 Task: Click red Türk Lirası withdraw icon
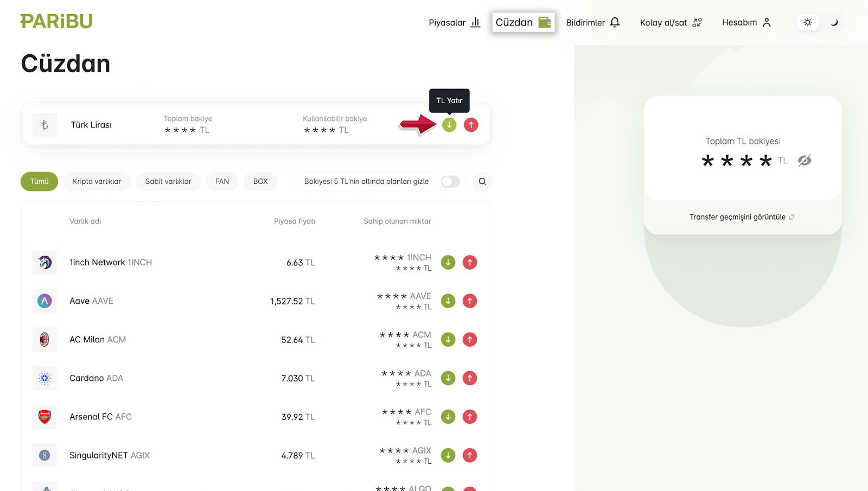[471, 125]
